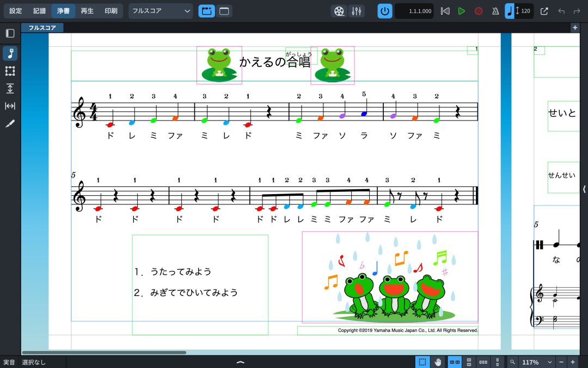Click the horizontal scrollbar under the score
This screenshot has height=368, width=588.
pyautogui.click(x=104, y=353)
